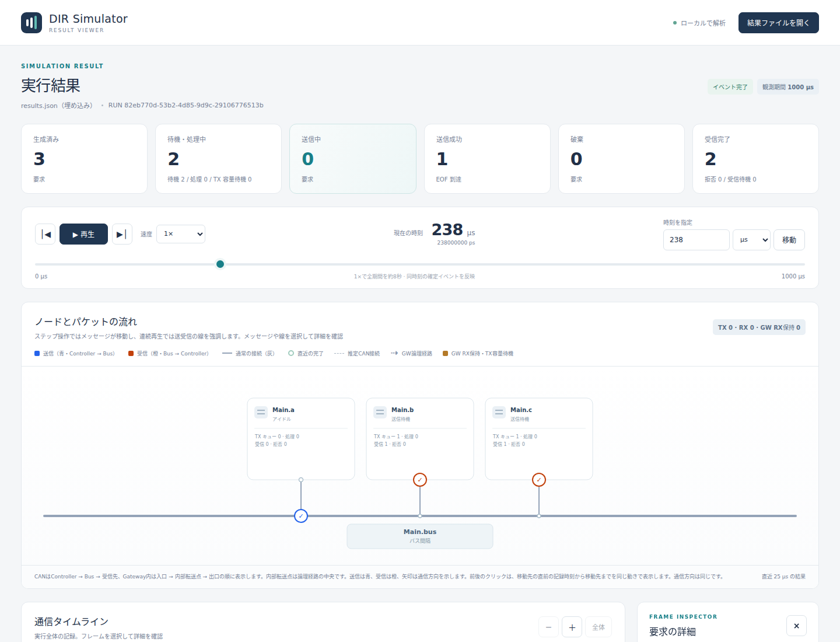This screenshot has height=642, width=840.
Task: Click the 全体 fit-all button
Action: click(598, 627)
